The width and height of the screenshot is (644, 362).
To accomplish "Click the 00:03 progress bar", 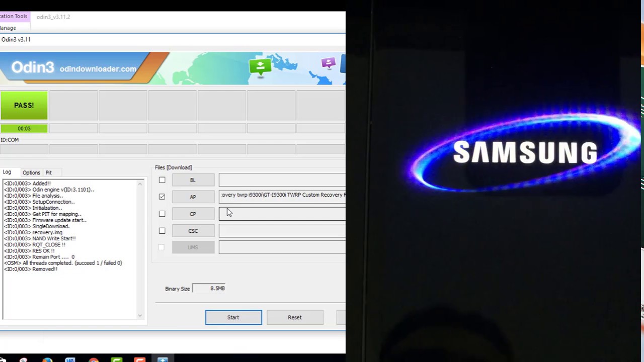I will coord(24,129).
